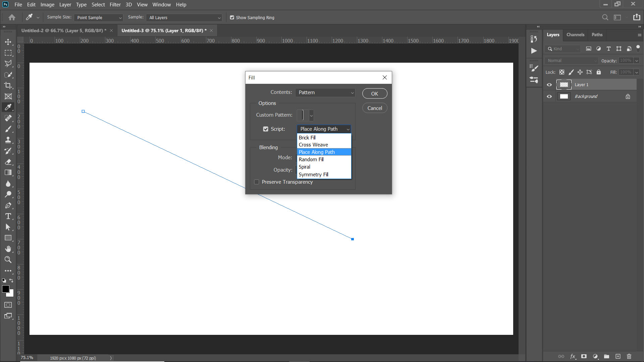Screen dimensions: 644x362
Task: Hide the Background layer
Action: pos(549,96)
